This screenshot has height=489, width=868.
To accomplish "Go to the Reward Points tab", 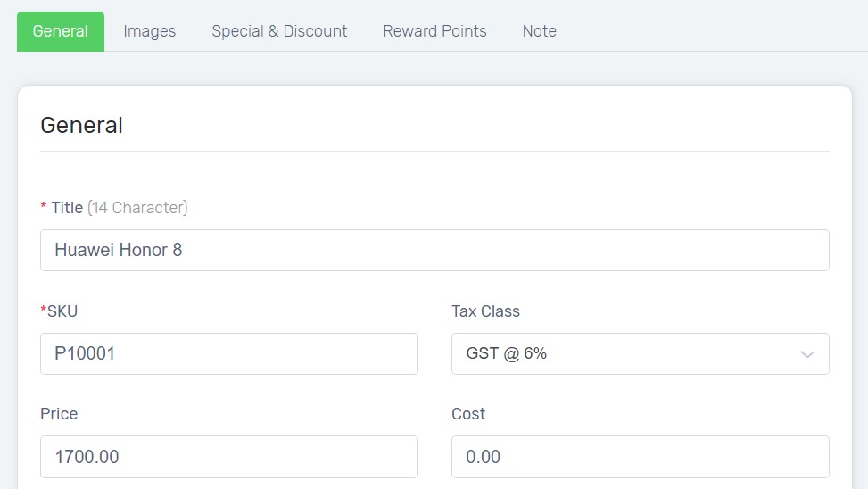I will [x=434, y=31].
